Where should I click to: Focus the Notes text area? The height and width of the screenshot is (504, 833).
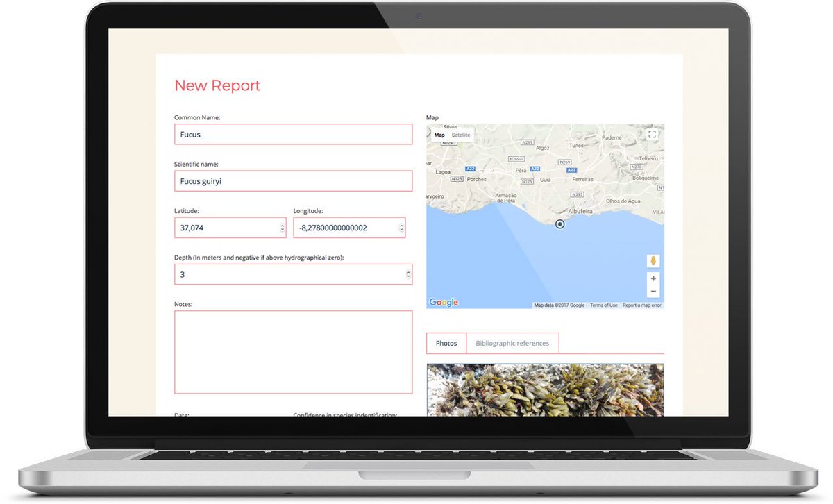pos(293,352)
